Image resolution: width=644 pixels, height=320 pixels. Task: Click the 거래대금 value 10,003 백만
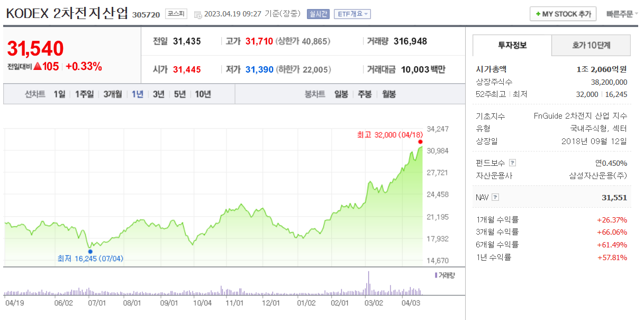pos(423,69)
